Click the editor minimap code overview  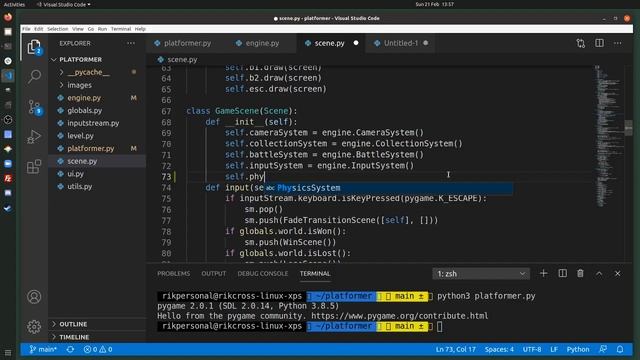point(608,135)
